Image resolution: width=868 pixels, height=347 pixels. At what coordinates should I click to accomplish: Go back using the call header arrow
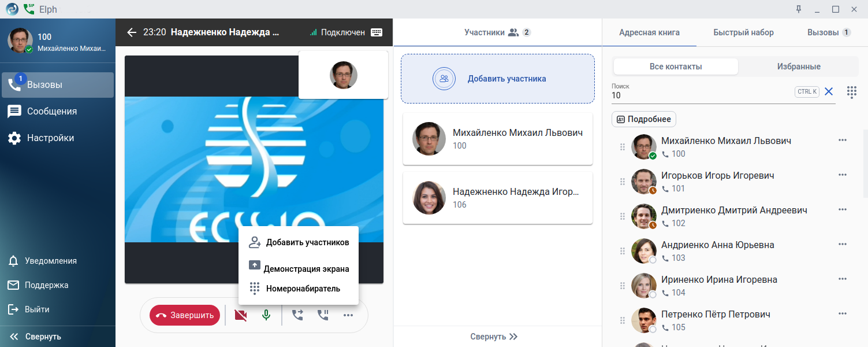[x=132, y=32]
